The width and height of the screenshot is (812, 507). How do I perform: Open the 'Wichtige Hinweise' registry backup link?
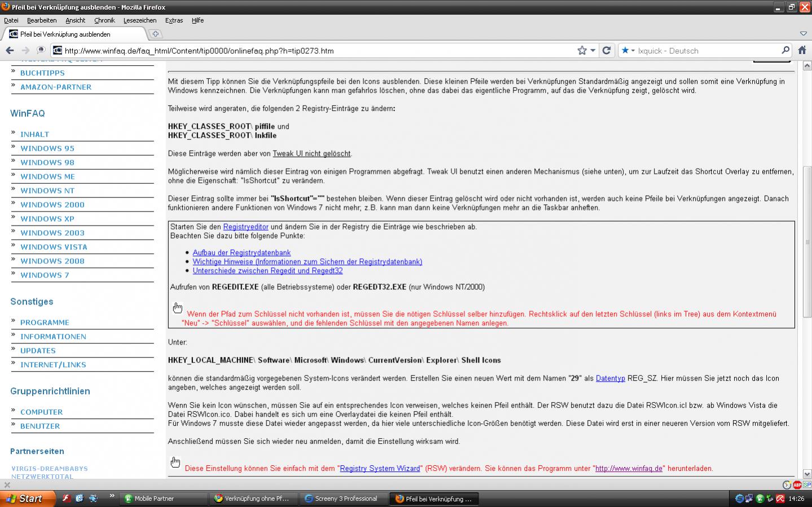click(x=308, y=262)
